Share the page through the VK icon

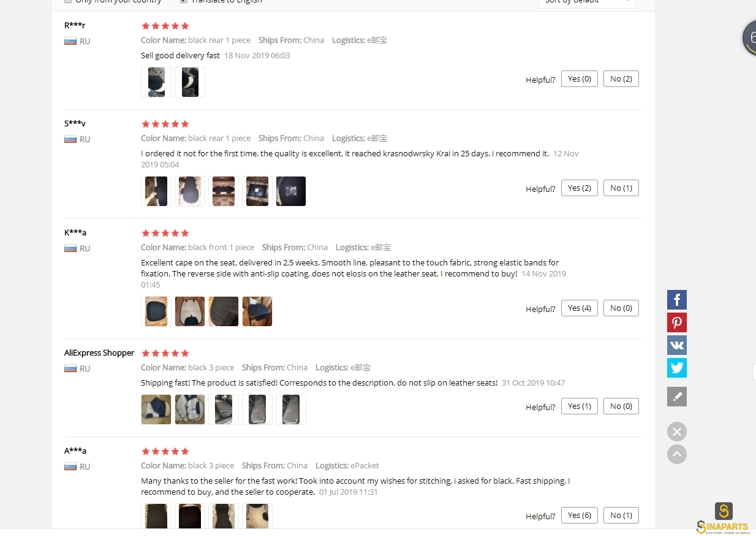point(677,345)
